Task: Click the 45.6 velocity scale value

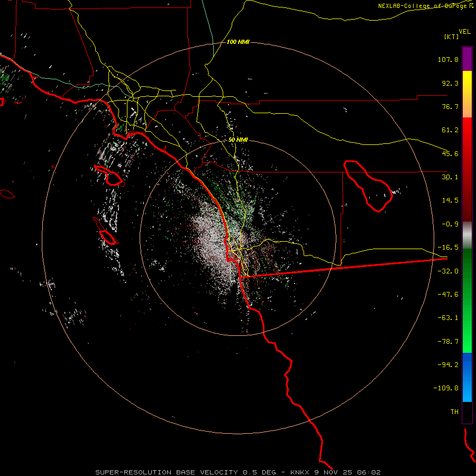Action: click(450, 153)
